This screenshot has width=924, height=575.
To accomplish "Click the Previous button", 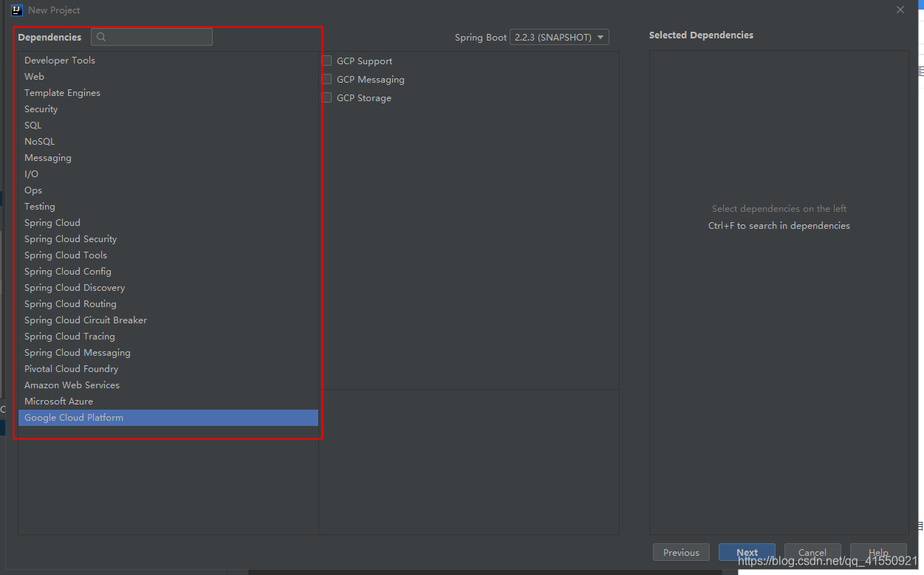I will 681,552.
